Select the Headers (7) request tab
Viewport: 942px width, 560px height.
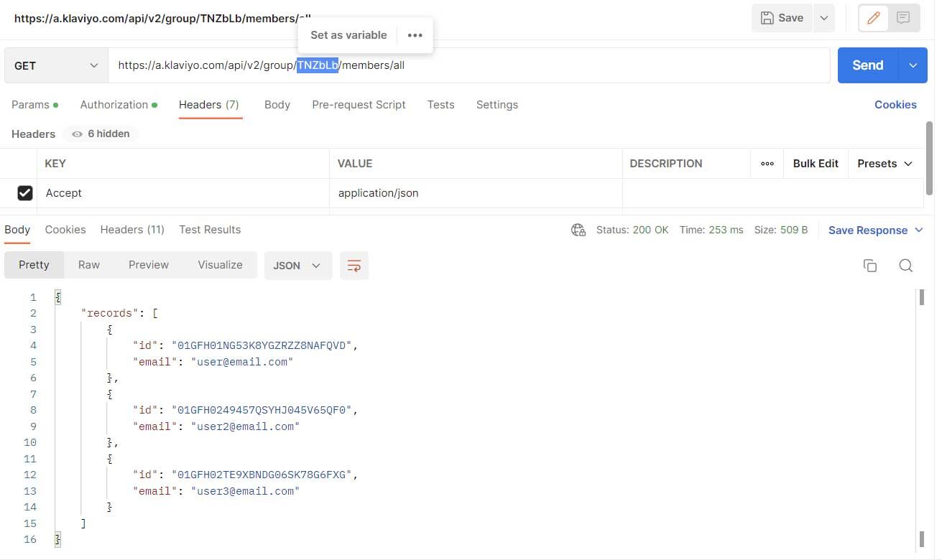tap(209, 104)
